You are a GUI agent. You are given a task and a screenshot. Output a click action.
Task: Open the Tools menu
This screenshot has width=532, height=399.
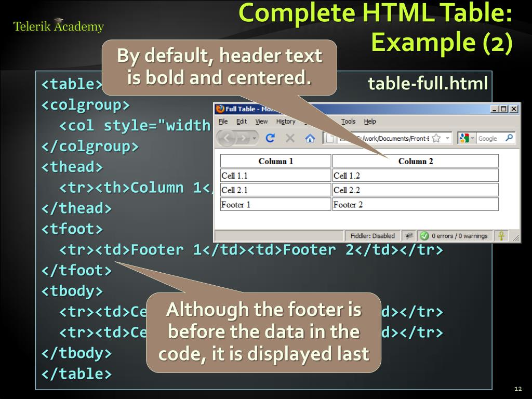(349, 122)
